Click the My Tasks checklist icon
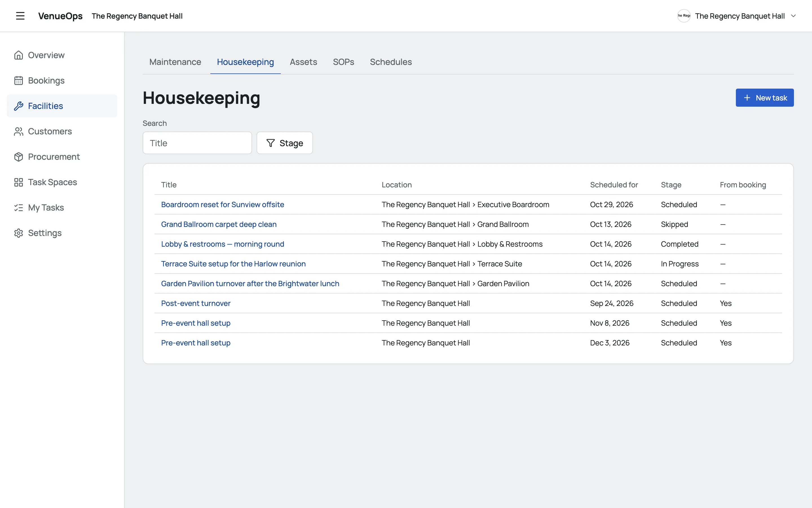 [x=18, y=208]
